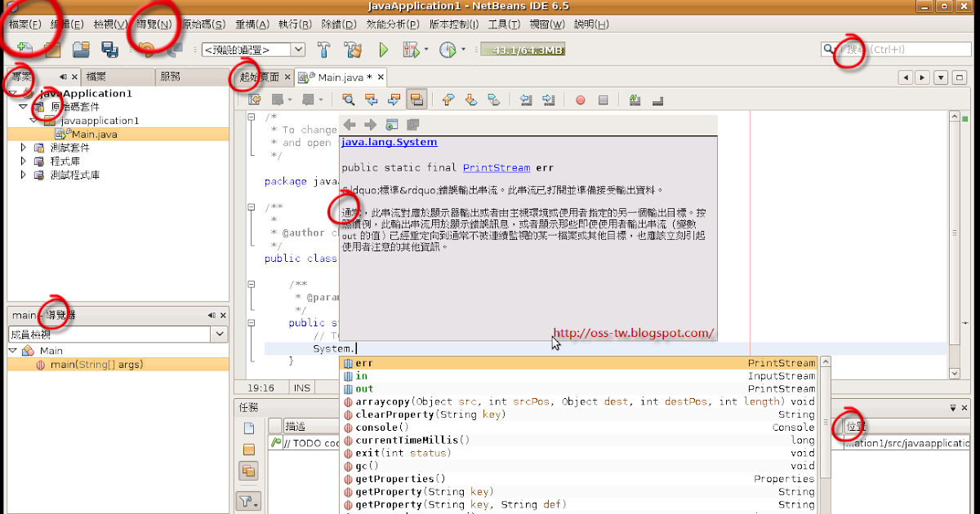Screen dimensions: 980x514
Task: Select currentTimeMillis() completion item
Action: [x=579, y=441]
